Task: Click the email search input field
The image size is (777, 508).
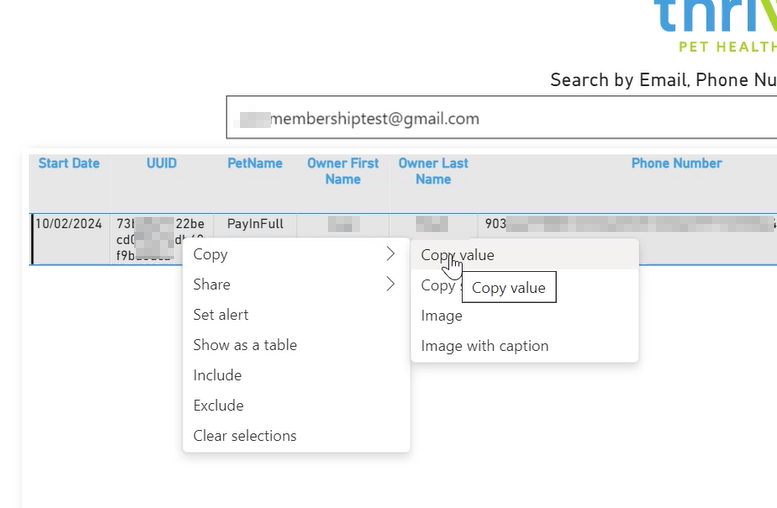Action: coord(500,118)
